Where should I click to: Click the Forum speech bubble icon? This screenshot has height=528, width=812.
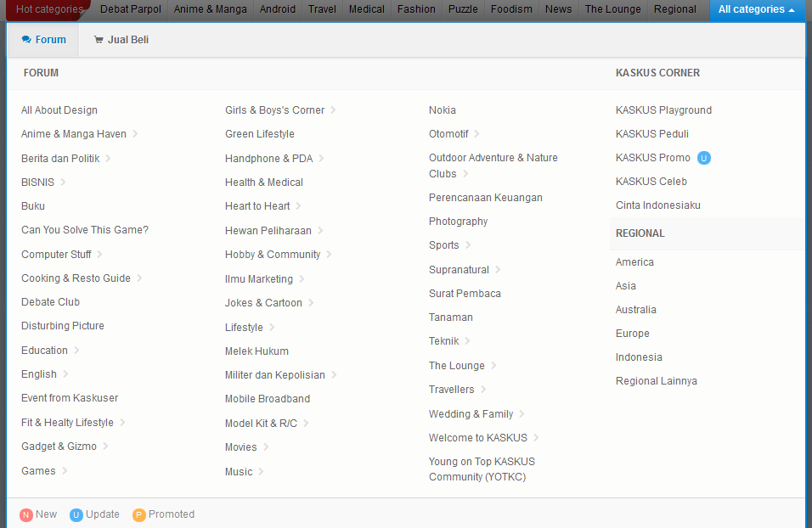(x=26, y=40)
